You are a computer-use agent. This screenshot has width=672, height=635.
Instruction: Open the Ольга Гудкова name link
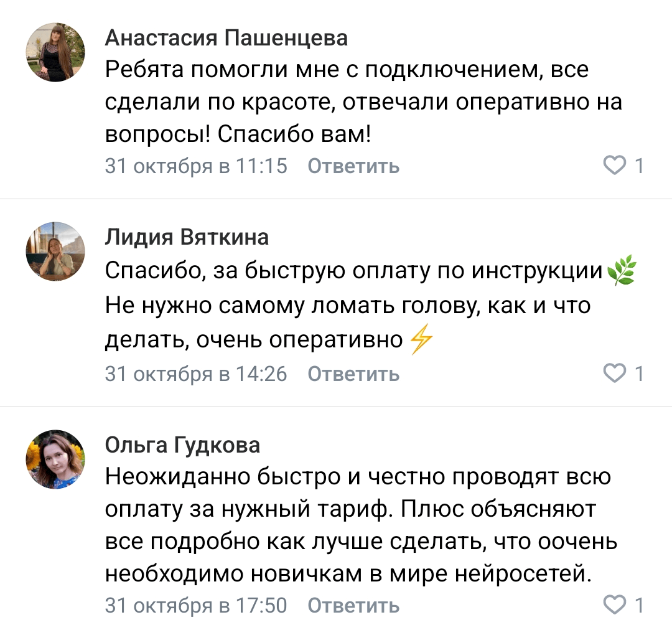[182, 445]
